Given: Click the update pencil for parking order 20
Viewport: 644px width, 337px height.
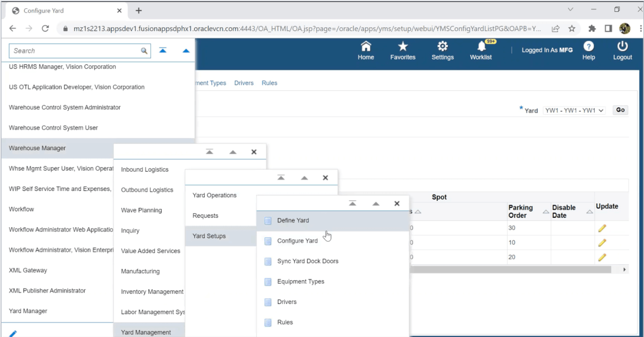Looking at the screenshot, I should [601, 257].
